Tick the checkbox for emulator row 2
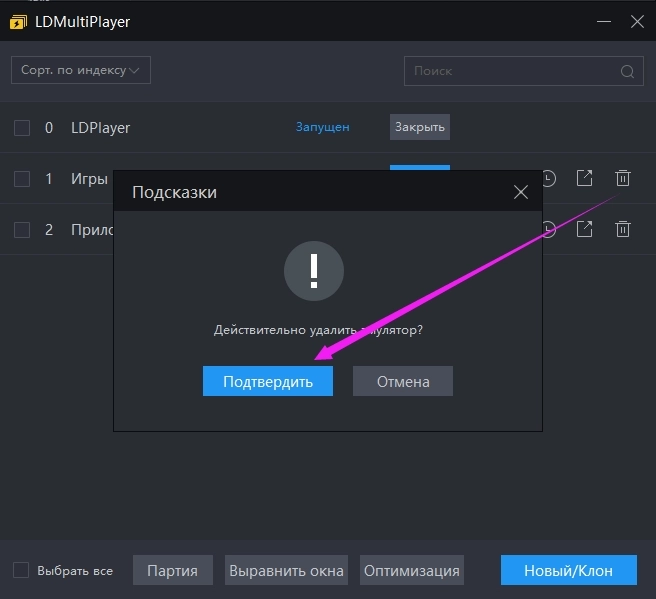 [22, 230]
